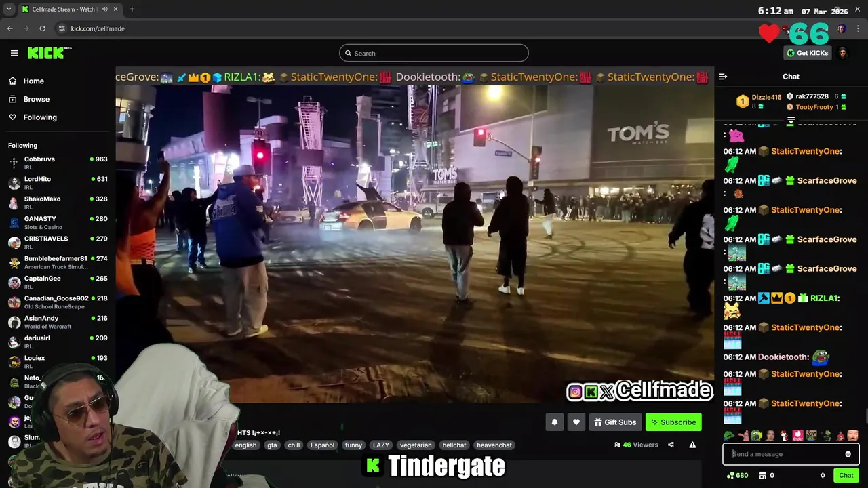The width and height of the screenshot is (868, 488).
Task: Click the search magnifier icon
Action: click(x=348, y=53)
